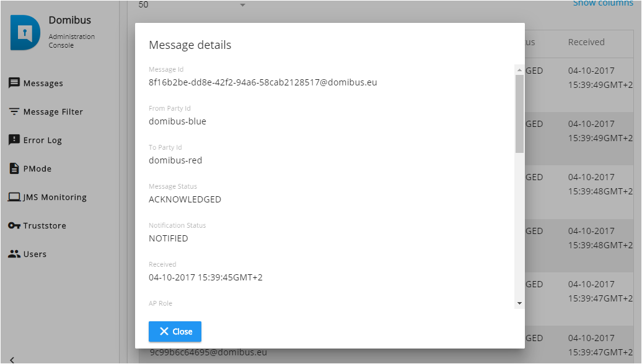Click the Messages chat icon

click(14, 83)
